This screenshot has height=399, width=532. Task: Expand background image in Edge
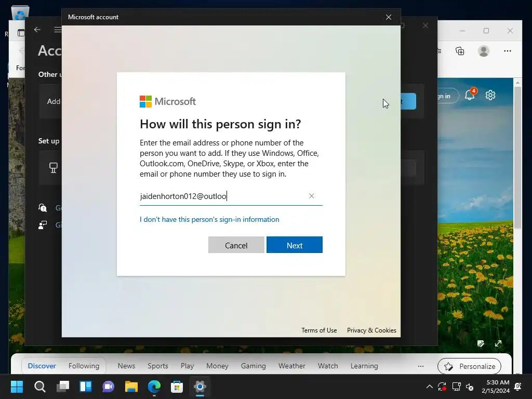498,344
